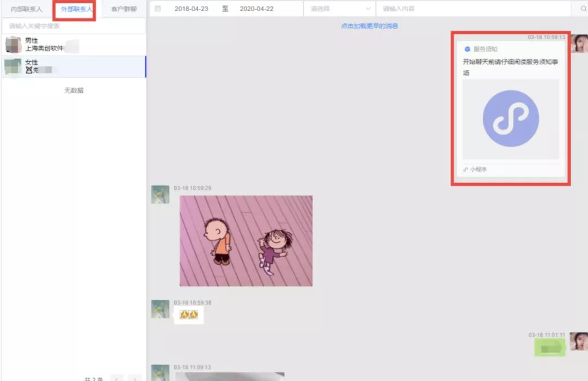Select the 外部联系人 tab
Viewport: 588px width, 381px height.
point(73,9)
